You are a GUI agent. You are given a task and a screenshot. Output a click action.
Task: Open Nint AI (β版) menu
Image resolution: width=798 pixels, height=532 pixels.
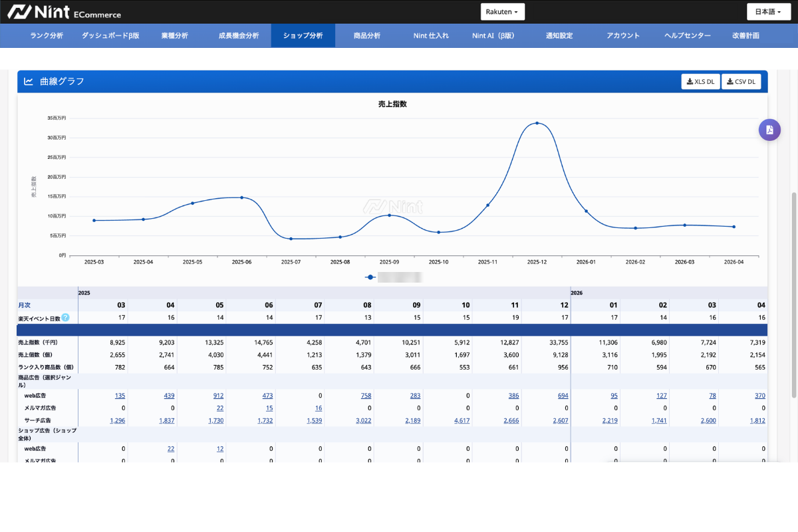(x=493, y=36)
